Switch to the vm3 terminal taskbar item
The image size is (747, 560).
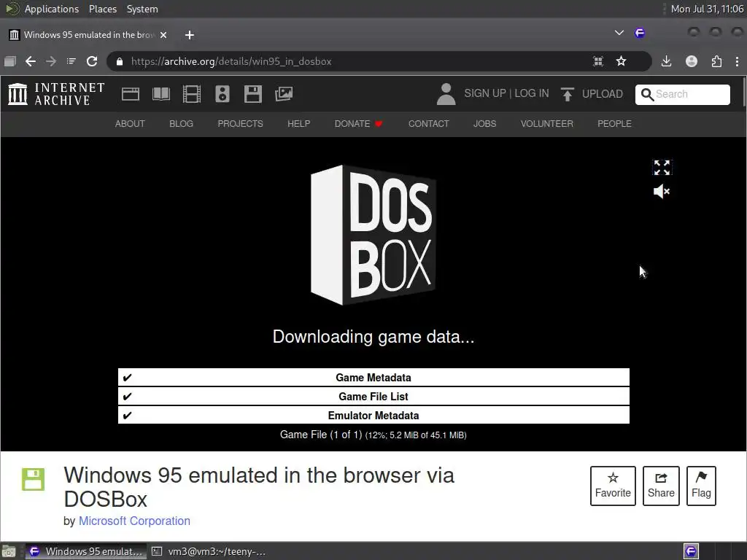pyautogui.click(x=209, y=551)
